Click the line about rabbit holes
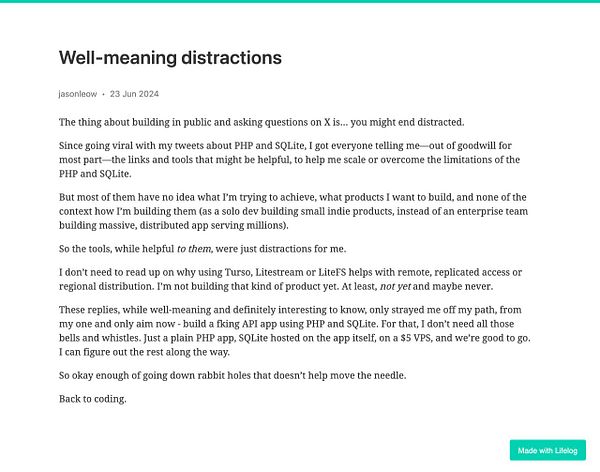The image size is (600, 472). 232,376
